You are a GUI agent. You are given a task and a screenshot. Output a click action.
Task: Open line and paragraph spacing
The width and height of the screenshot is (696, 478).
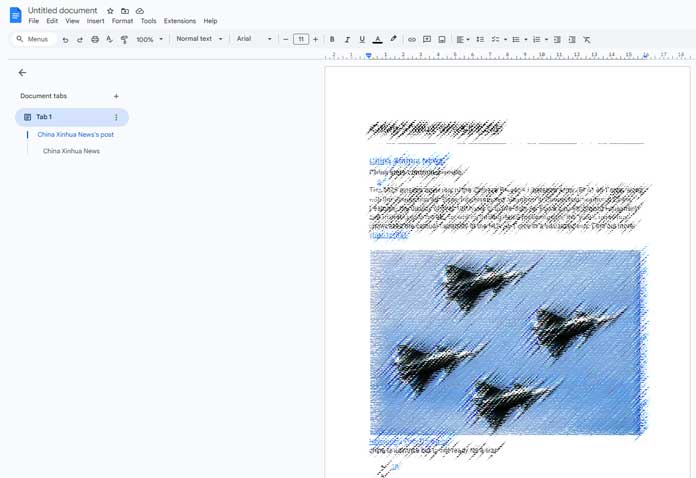(x=480, y=40)
